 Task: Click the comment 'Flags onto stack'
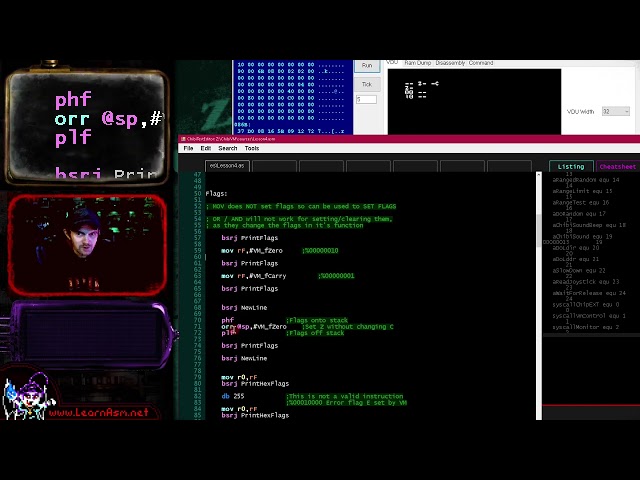pyautogui.click(x=317, y=320)
